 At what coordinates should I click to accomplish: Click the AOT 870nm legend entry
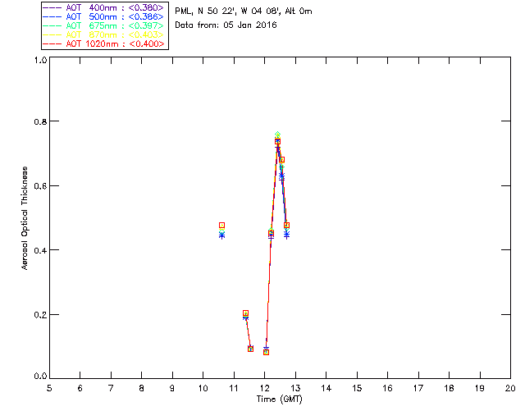pyautogui.click(x=103, y=34)
